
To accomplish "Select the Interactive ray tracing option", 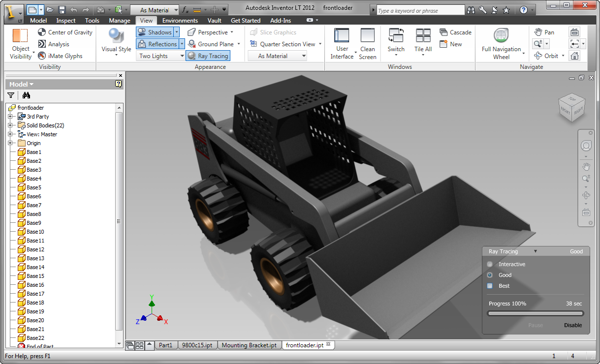I will click(x=490, y=264).
